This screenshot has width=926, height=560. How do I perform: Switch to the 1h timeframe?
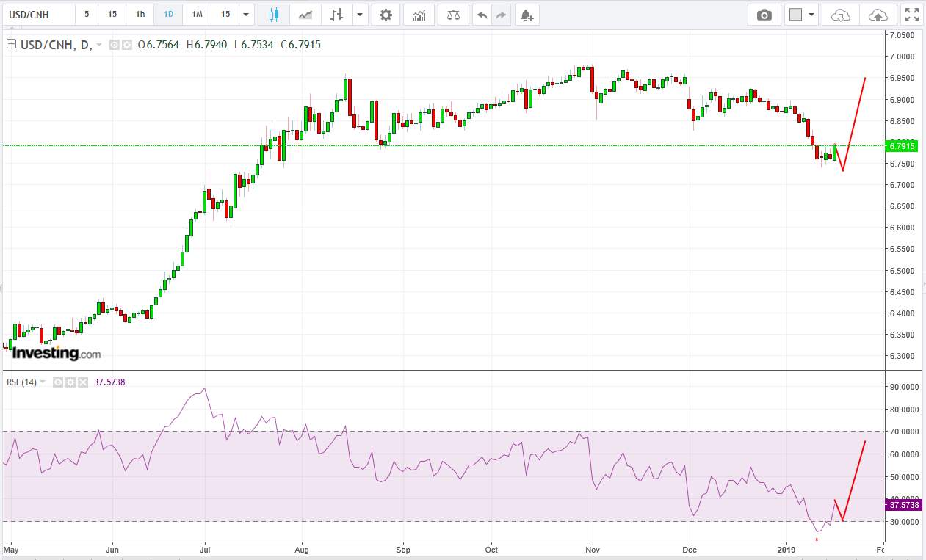[140, 15]
